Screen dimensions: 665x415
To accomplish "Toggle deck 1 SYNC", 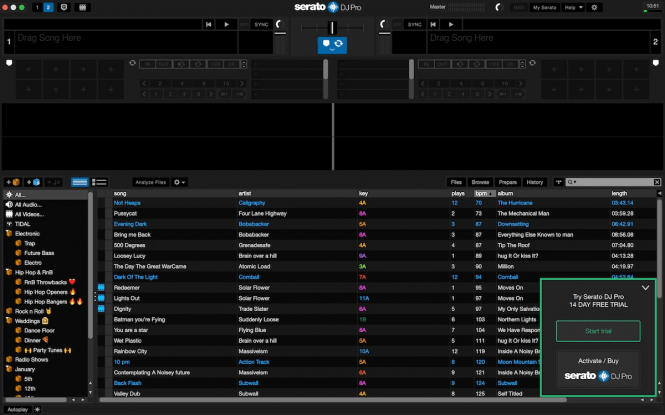I will pos(261,25).
